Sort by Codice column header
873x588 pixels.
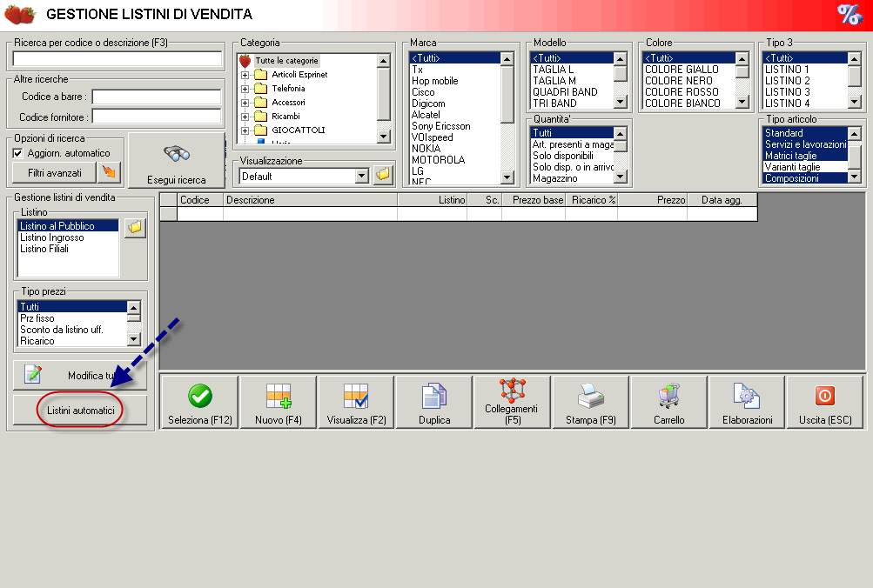200,200
